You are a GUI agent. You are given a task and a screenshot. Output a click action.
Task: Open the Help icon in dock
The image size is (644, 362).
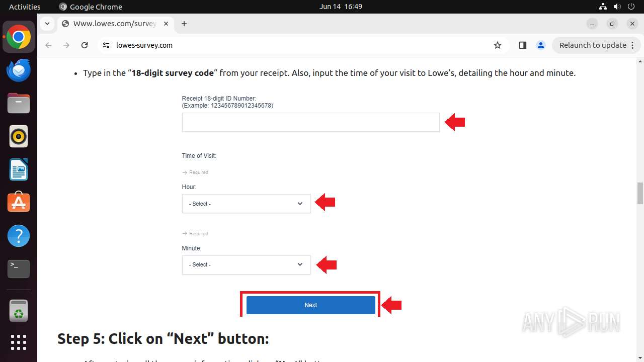[x=19, y=236]
